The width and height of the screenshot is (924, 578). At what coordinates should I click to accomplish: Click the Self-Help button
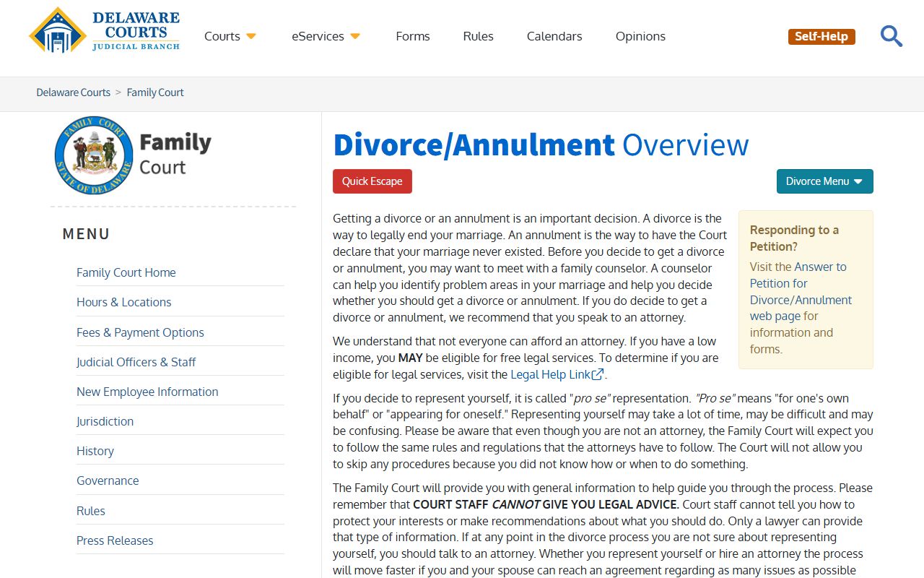coord(821,36)
